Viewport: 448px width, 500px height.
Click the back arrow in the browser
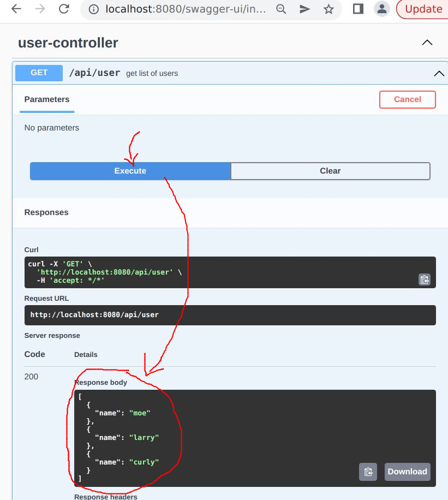[x=16, y=9]
